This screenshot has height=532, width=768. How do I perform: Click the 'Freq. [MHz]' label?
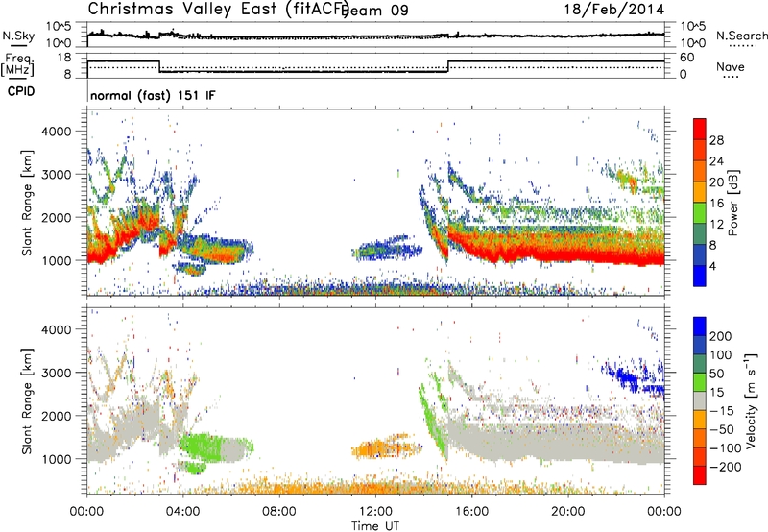pyautogui.click(x=17, y=64)
